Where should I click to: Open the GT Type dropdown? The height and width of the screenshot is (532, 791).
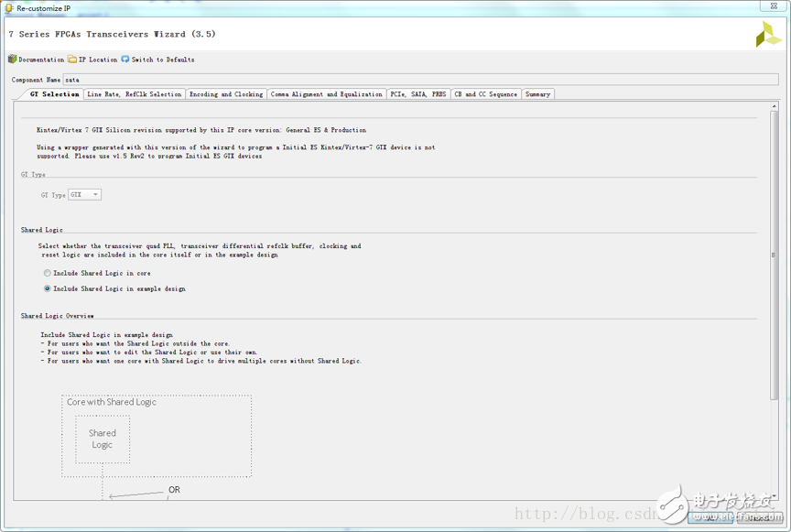pyautogui.click(x=85, y=195)
